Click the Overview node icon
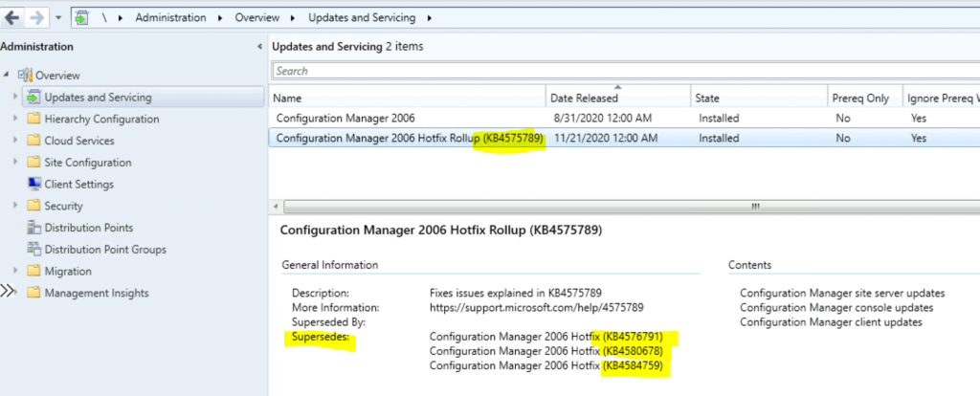The height and width of the screenshot is (396, 980). point(24,75)
